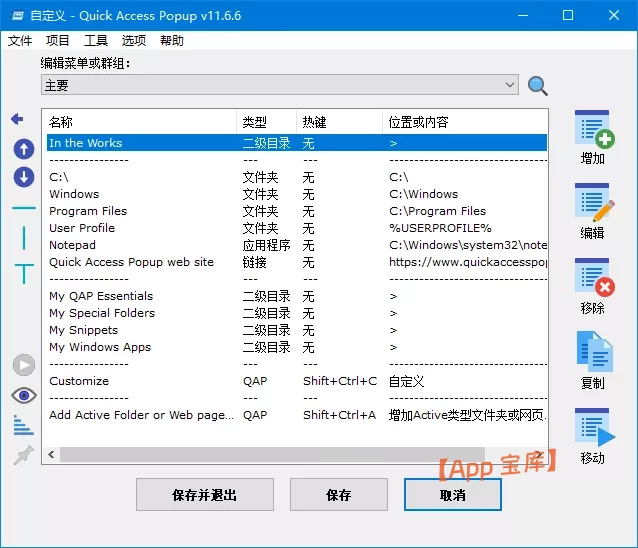The height and width of the screenshot is (548, 638).
Task: Open the 主要 menu dropdown
Action: (x=280, y=85)
